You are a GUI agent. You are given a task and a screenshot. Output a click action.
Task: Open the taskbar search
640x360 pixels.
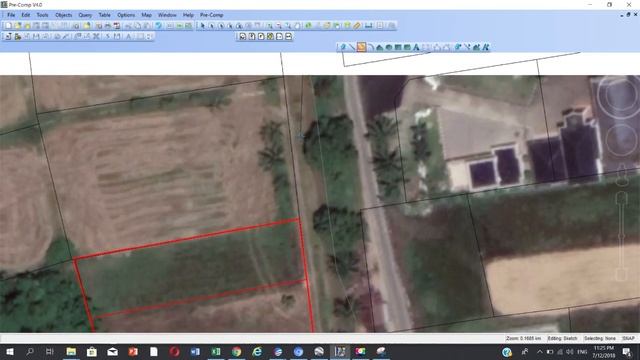30,351
